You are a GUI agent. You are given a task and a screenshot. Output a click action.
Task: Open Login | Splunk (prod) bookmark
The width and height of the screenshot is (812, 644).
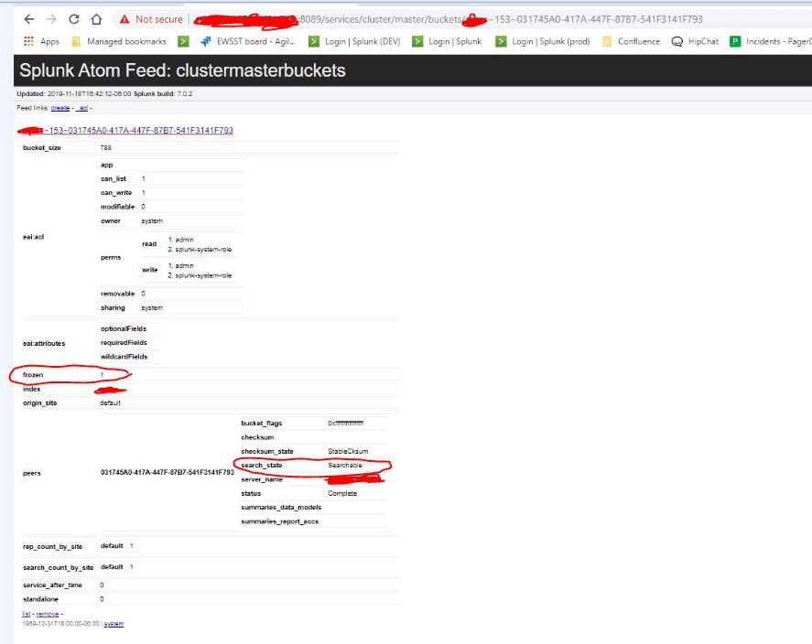coord(543,41)
